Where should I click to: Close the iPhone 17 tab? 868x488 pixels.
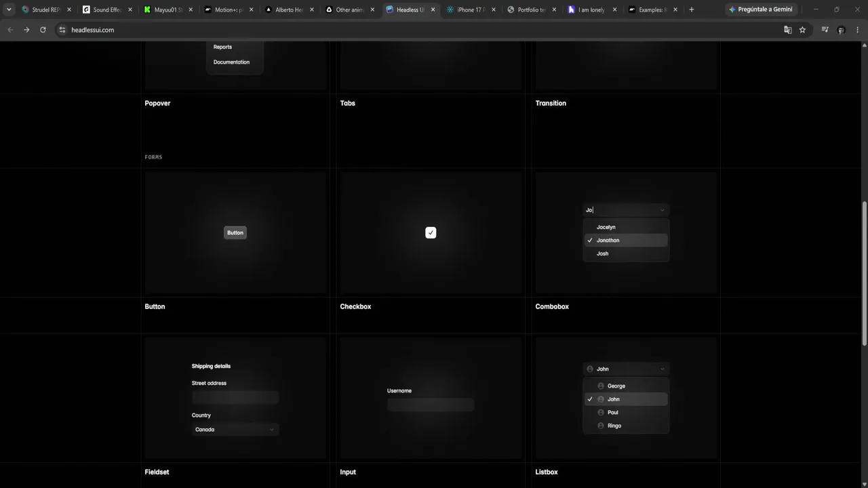pos(494,10)
